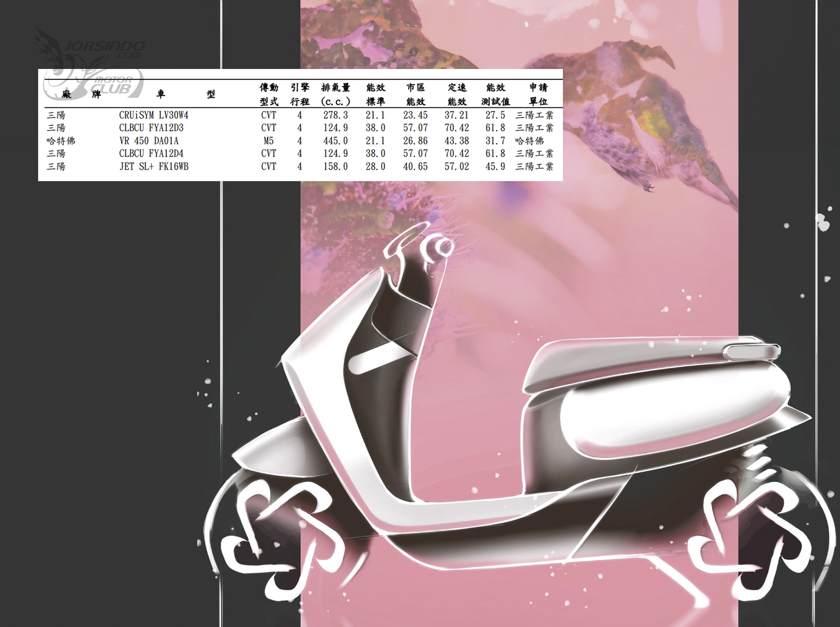840x627 pixels.
Task: Click applicant '三陽工業' in the CRUiSYM row
Action: point(534,115)
